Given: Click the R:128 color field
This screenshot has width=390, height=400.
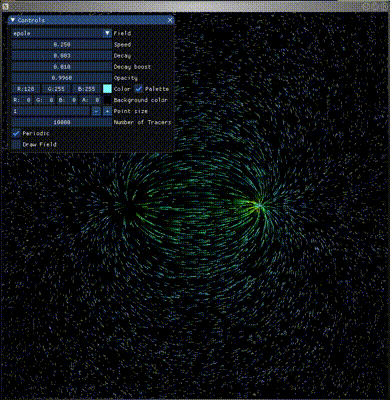Looking at the screenshot, I should (26, 89).
